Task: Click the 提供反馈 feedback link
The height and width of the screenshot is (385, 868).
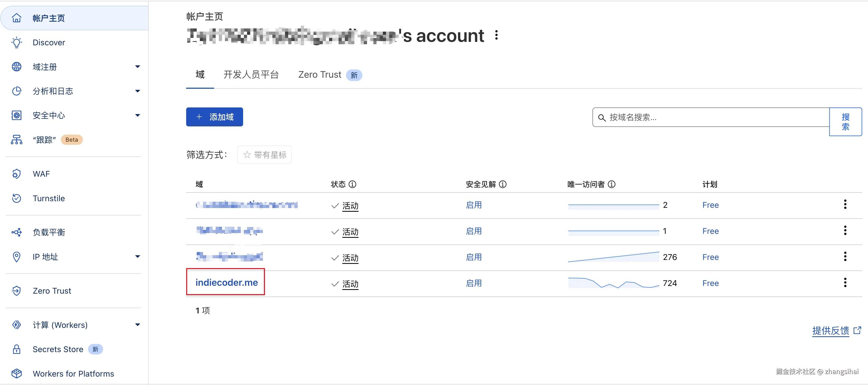Action: point(831,330)
